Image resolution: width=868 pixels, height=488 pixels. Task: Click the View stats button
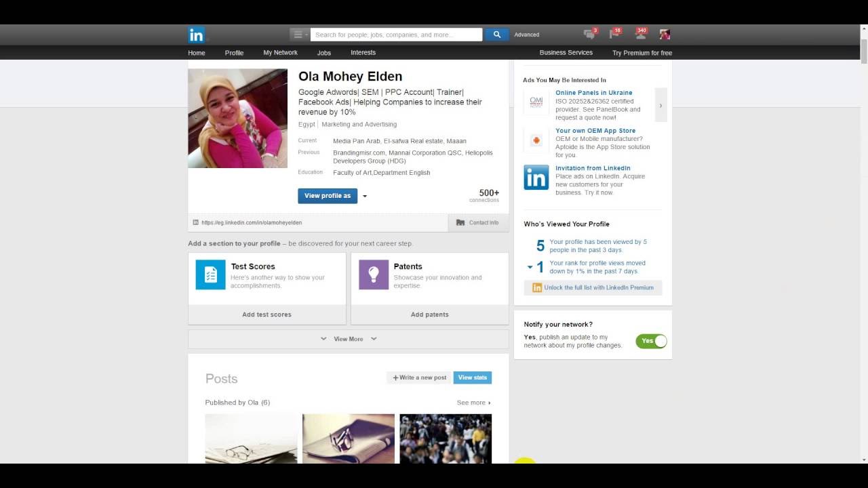[x=473, y=378]
